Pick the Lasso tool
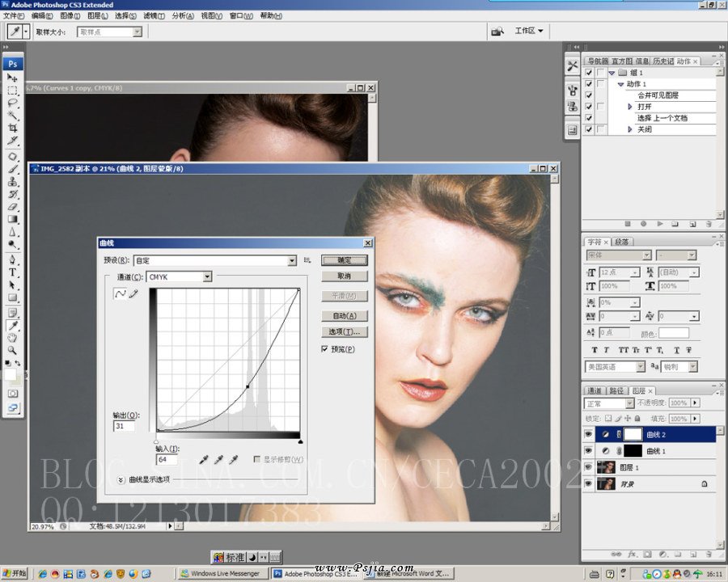Viewport: 728px width, 582px height. [13, 103]
